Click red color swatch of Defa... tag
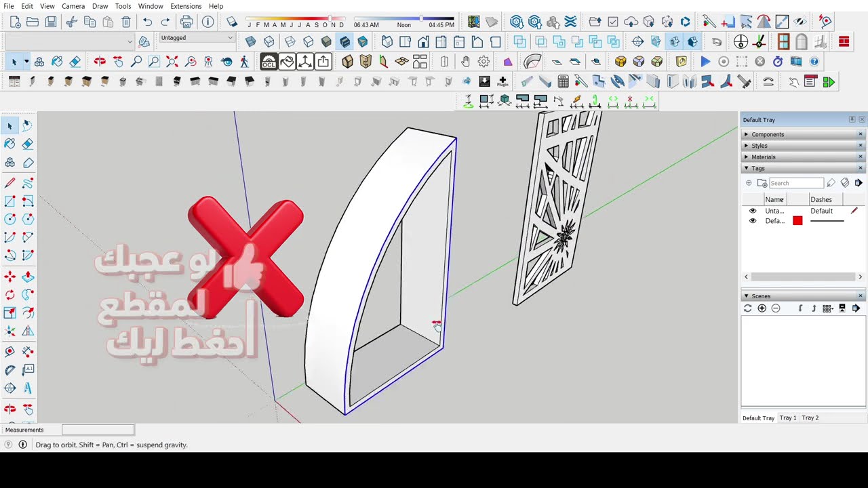Screen dimensions: 868x488 (x=797, y=221)
